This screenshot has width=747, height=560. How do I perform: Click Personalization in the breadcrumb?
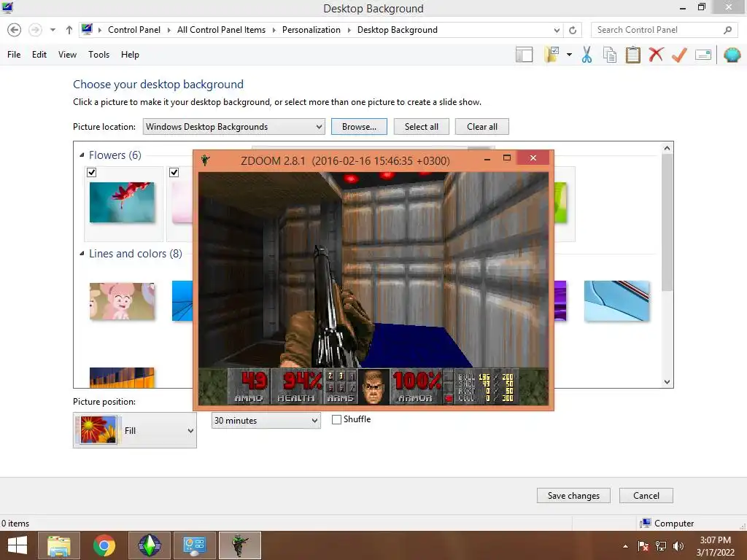[311, 30]
